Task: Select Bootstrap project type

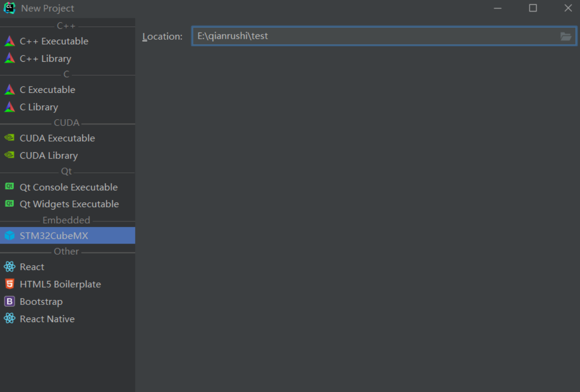Action: [67, 302]
